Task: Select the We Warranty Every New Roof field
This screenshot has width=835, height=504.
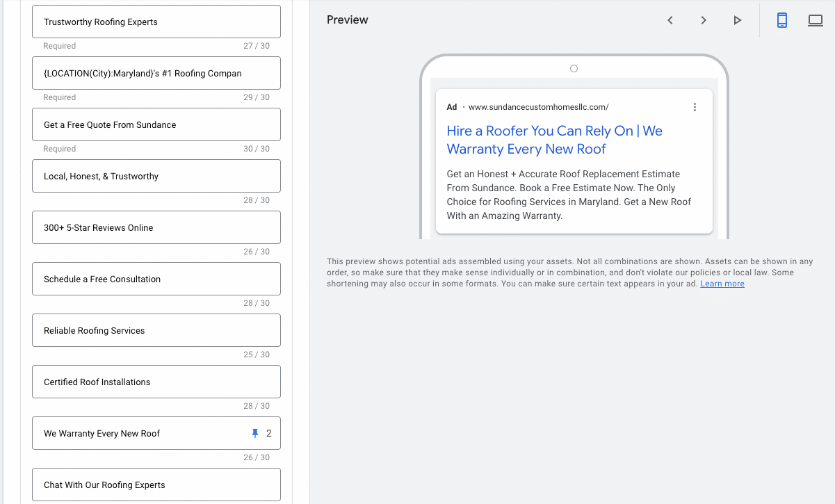Action: [x=139, y=434]
